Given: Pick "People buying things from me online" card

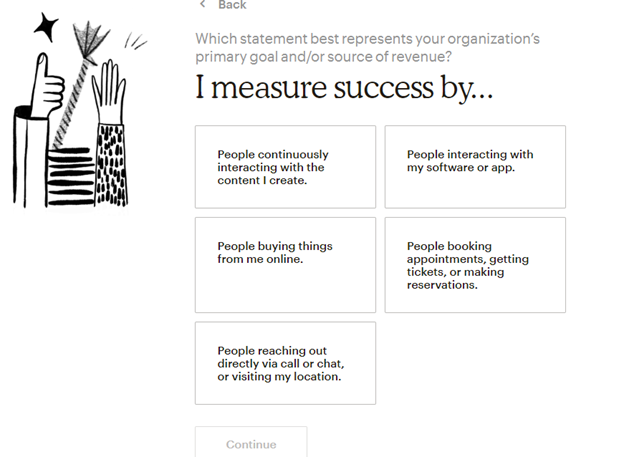Looking at the screenshot, I should point(285,265).
